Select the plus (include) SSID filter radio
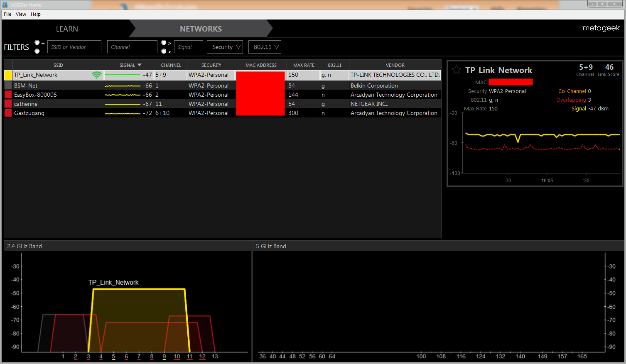Image resolution: width=626 pixels, height=364 pixels. coord(37,43)
